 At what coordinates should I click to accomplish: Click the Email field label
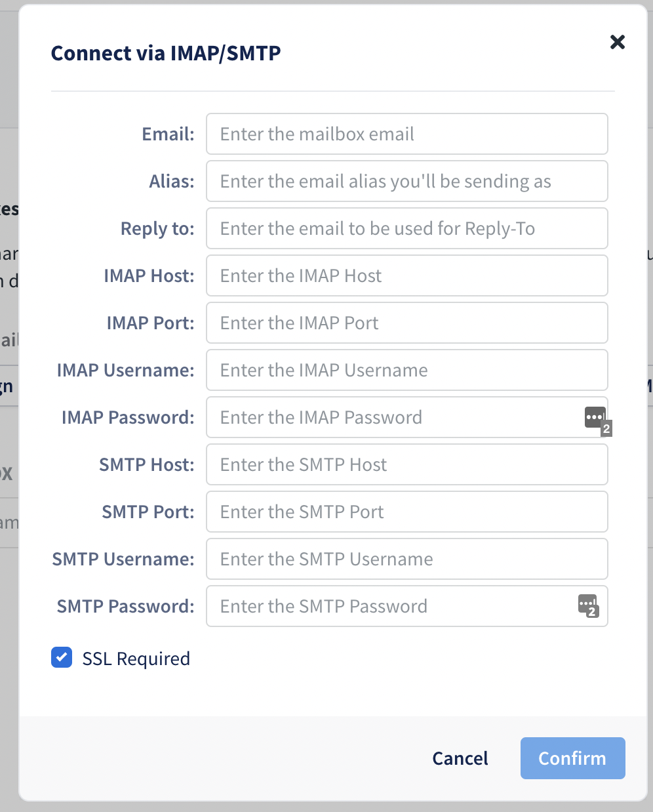[x=168, y=134]
